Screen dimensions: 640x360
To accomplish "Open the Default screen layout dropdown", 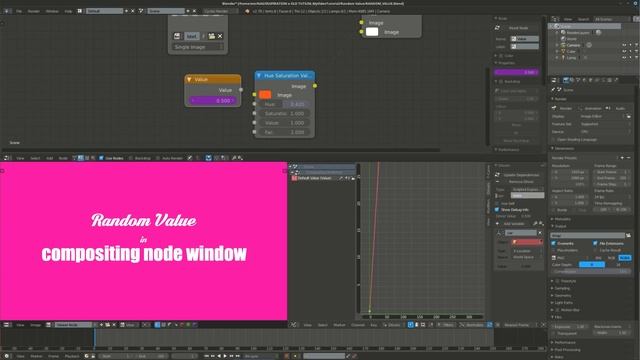I will click(x=104, y=11).
